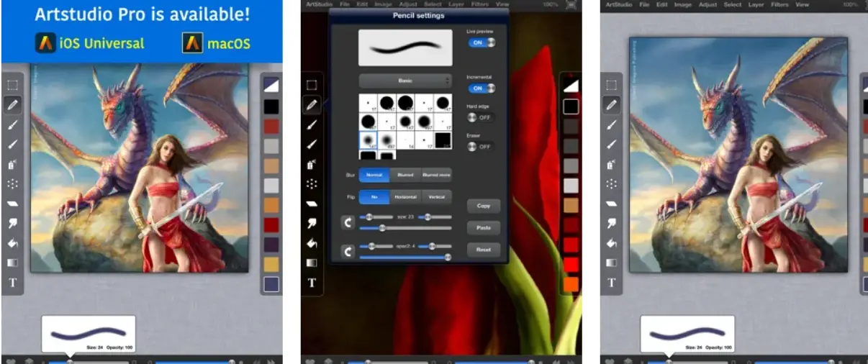Select the Smudge tool in first screenshot
This screenshot has height=364, width=868.
13,223
